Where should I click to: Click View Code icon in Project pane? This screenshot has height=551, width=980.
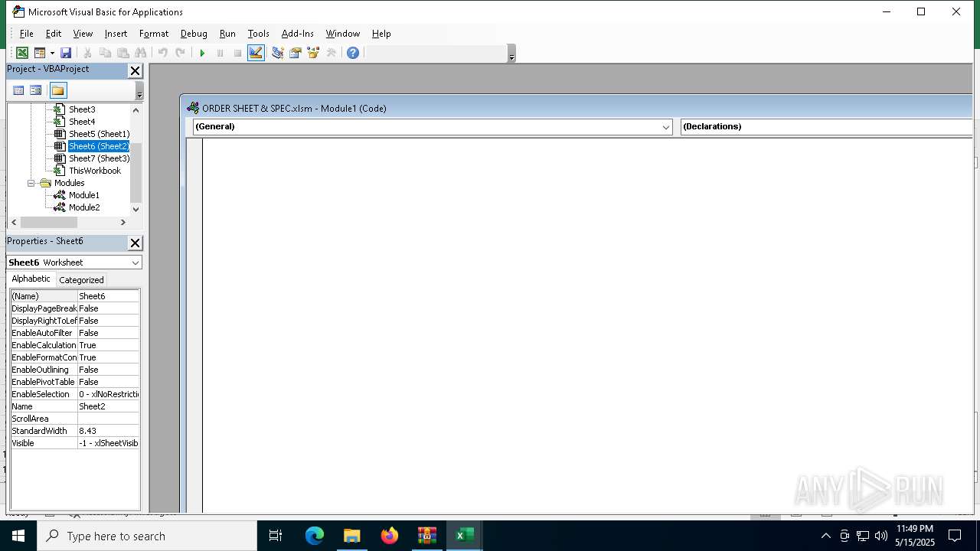[18, 90]
